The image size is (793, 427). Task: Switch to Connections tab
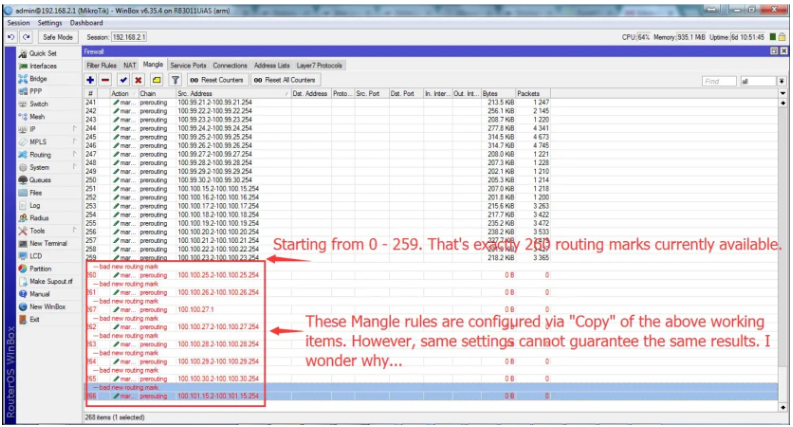click(x=230, y=65)
